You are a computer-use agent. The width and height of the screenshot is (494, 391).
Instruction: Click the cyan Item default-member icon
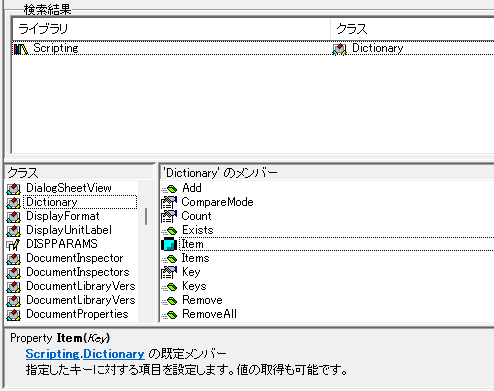(169, 244)
